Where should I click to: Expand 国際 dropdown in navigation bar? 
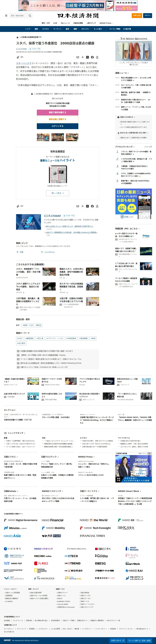(76, 29)
